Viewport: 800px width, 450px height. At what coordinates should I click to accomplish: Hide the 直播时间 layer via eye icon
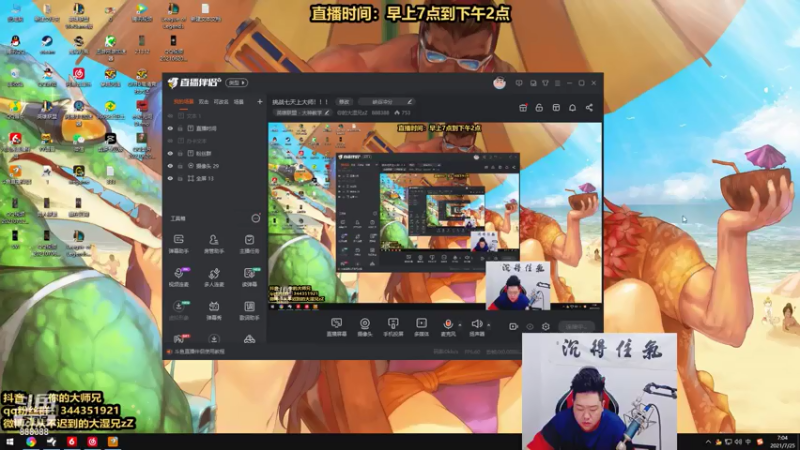(x=170, y=129)
